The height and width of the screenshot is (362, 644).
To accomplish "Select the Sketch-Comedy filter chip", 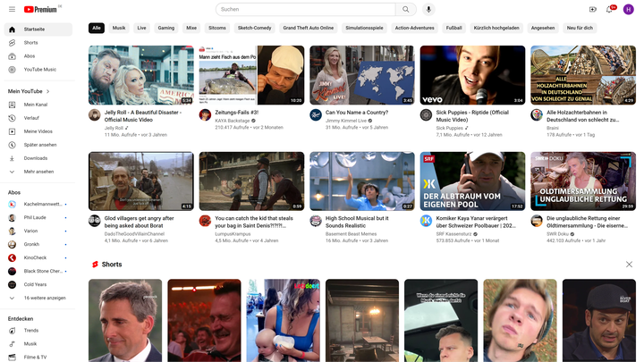I will tap(254, 28).
